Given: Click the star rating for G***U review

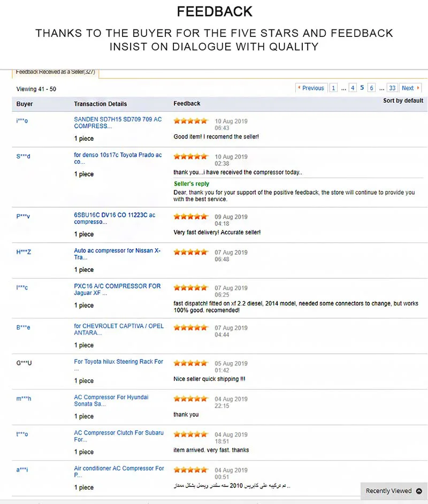Looking at the screenshot, I should [191, 363].
